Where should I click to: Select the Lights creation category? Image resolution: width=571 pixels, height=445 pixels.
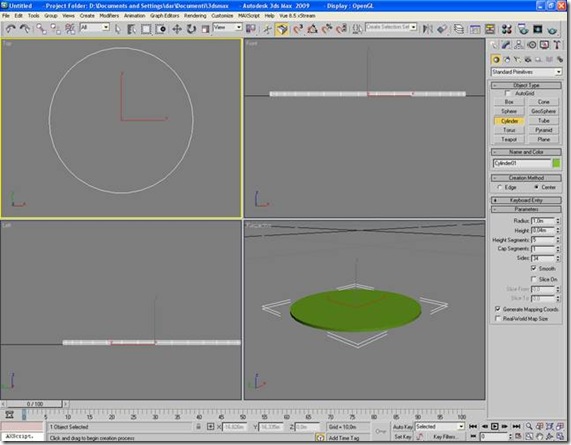(517, 59)
